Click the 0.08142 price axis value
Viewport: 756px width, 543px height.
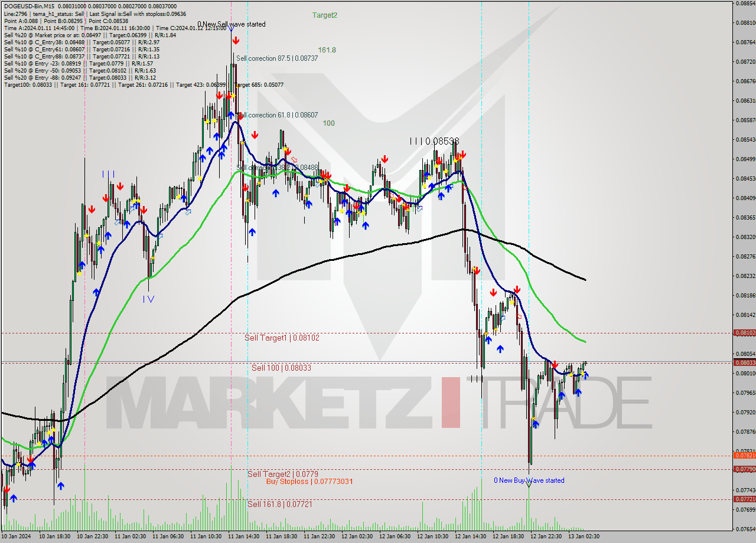tap(745, 315)
